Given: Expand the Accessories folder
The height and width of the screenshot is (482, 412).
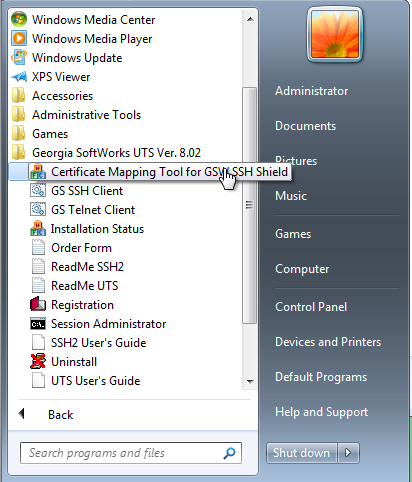Looking at the screenshot, I should click(x=53, y=96).
